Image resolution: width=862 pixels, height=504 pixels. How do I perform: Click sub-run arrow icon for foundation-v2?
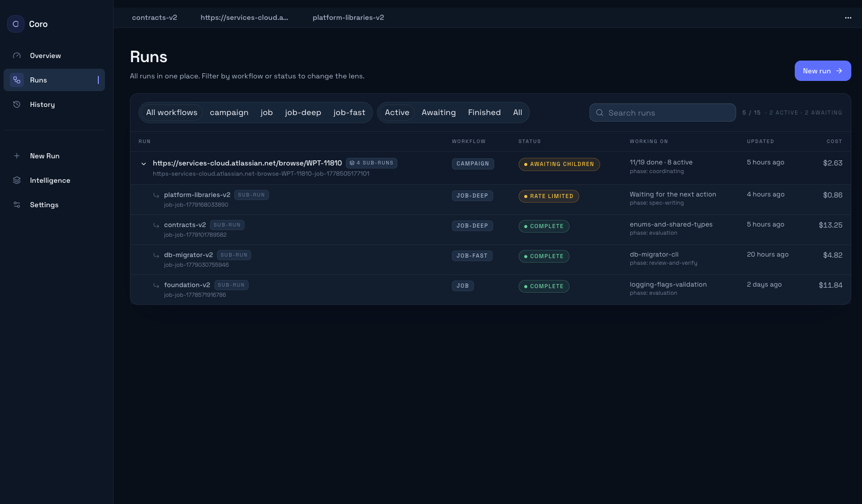coord(156,286)
